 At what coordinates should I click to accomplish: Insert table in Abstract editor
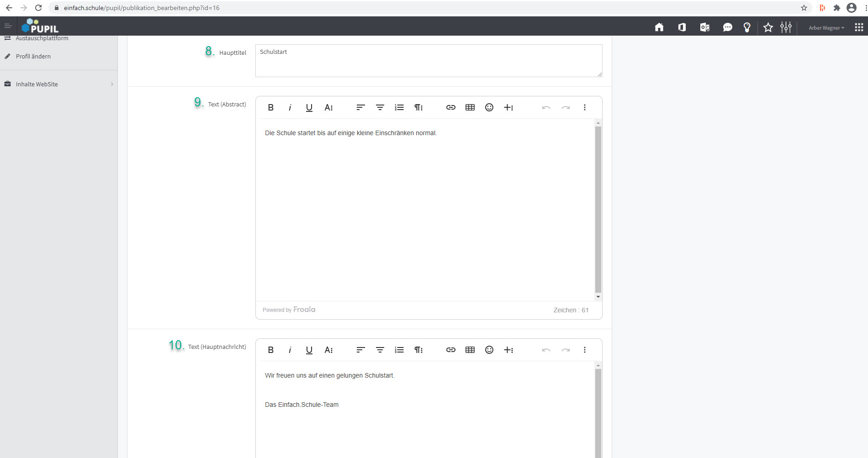tap(470, 107)
